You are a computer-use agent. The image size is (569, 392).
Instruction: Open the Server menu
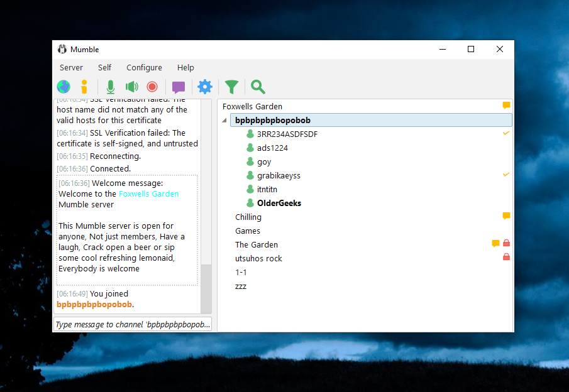(x=71, y=67)
